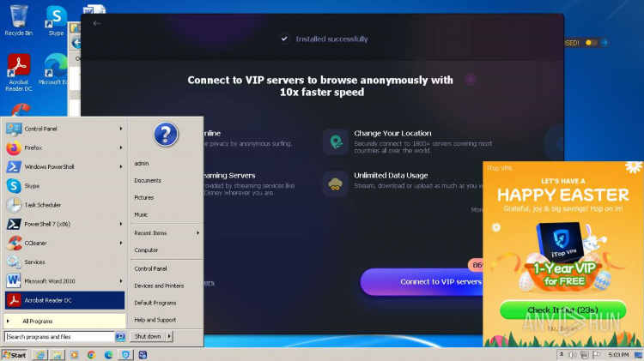Show All Programs list
644x361 pixels.
pyautogui.click(x=64, y=322)
